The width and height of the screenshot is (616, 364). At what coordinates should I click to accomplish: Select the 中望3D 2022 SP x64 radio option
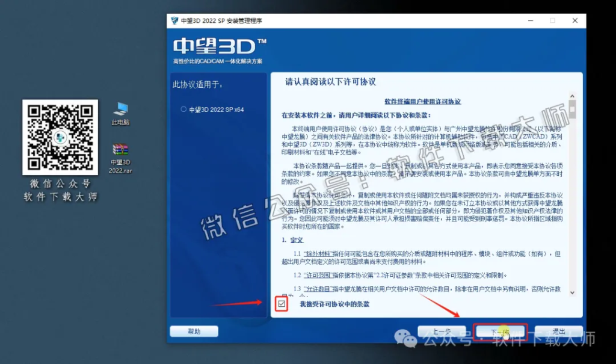click(185, 108)
